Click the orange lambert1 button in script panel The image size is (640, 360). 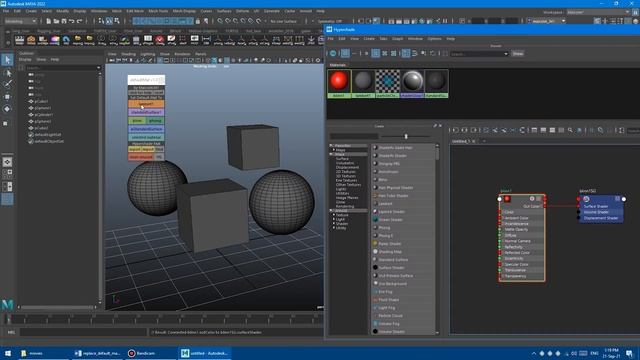pos(146,104)
